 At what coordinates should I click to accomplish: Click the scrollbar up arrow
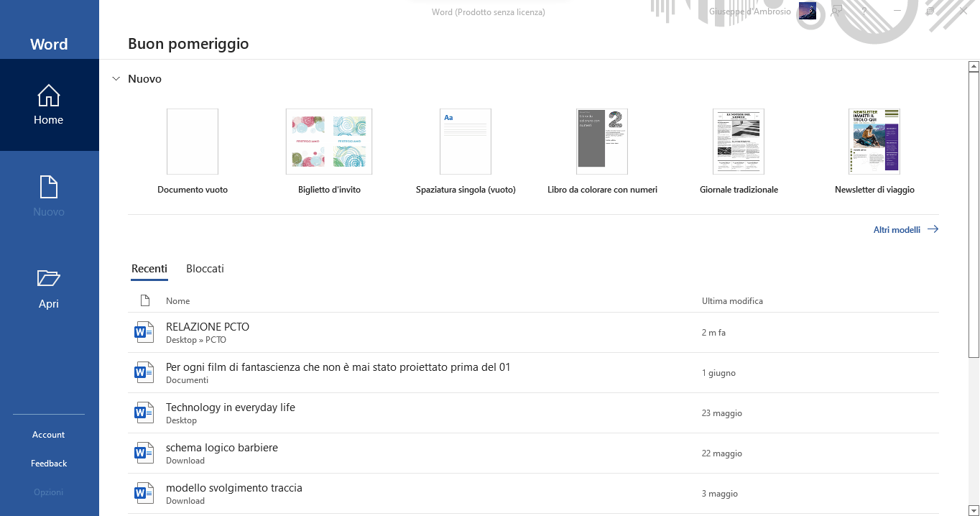click(x=974, y=67)
